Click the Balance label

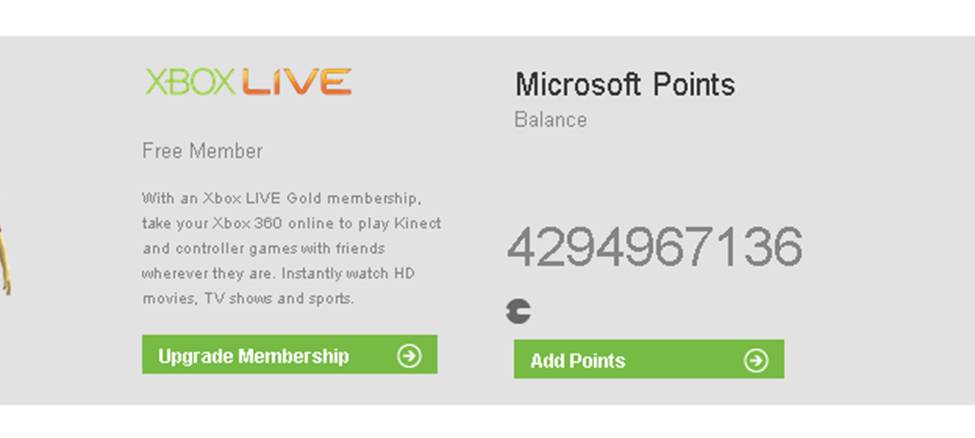tap(550, 119)
